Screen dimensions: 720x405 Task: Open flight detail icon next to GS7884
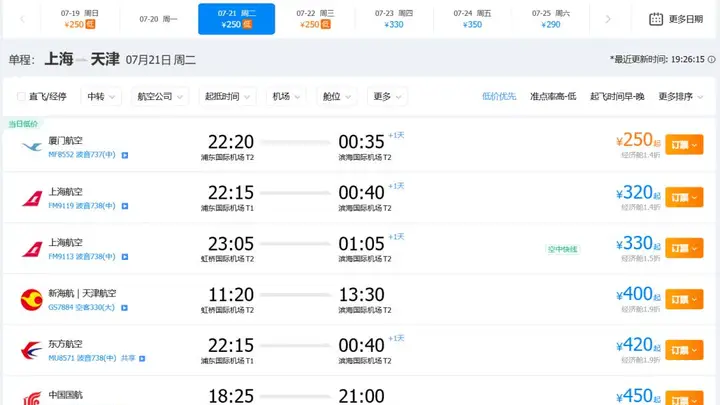coord(124,308)
